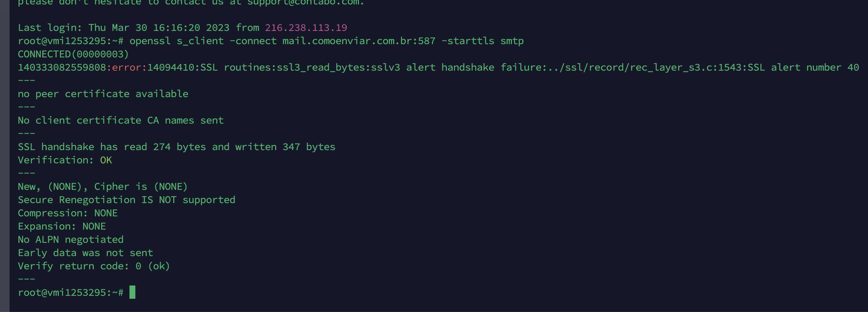Click the word "openssl" in the command
868x312 pixels.
pos(150,41)
